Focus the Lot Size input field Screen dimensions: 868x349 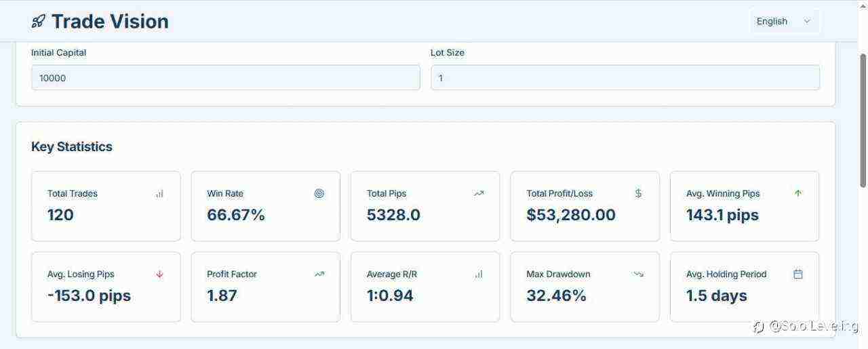coord(625,78)
